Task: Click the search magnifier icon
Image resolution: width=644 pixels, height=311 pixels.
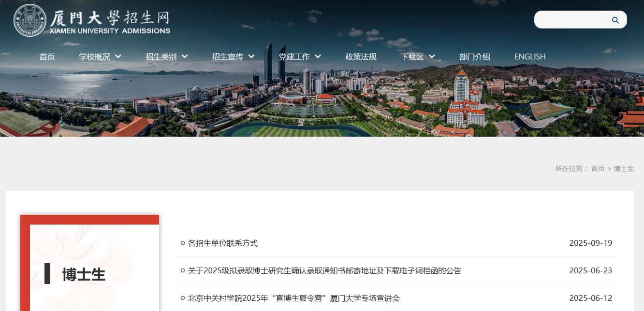Action: pos(615,20)
